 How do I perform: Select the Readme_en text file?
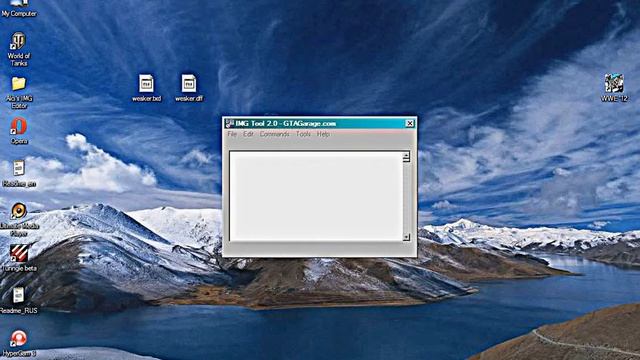click(18, 173)
